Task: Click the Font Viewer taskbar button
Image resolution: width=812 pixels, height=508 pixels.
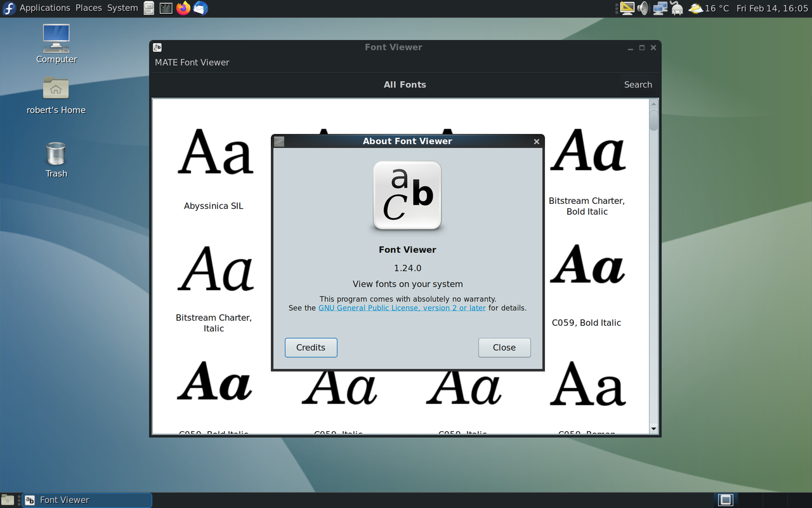Action: (x=88, y=500)
